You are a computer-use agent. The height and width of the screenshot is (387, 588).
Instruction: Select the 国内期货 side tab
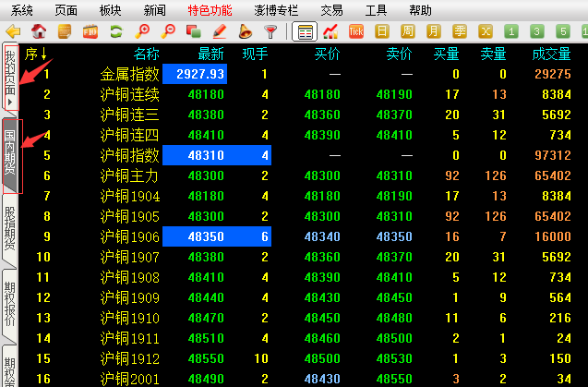click(x=9, y=153)
